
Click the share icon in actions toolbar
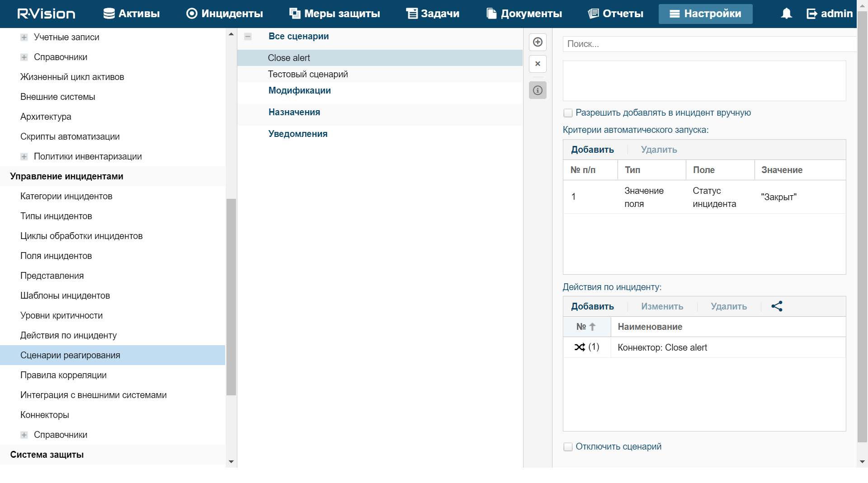777,306
